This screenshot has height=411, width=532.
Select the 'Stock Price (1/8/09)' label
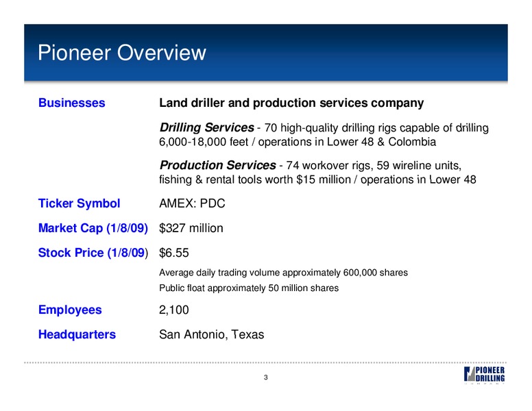point(93,253)
